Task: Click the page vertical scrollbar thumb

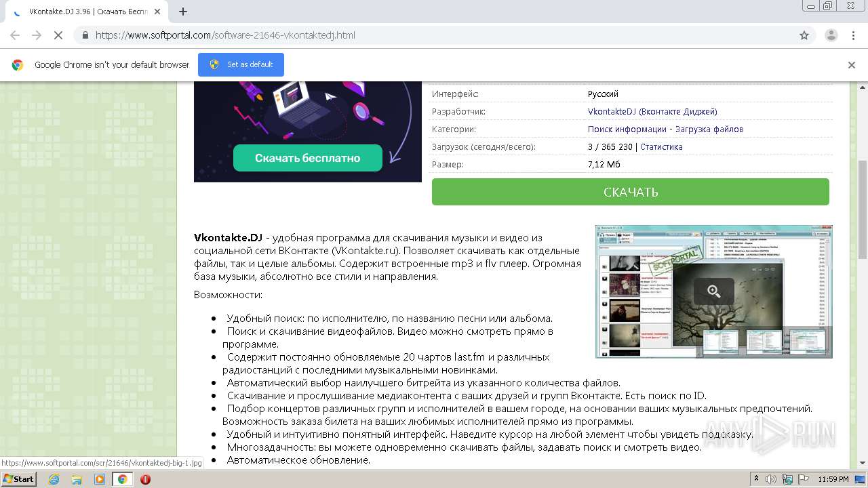Action: [x=863, y=209]
